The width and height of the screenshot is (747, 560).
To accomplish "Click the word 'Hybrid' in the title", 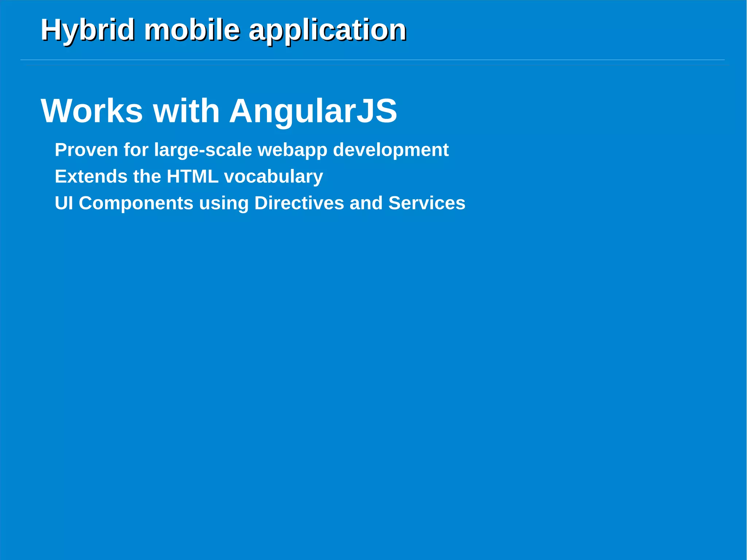I will (x=87, y=30).
